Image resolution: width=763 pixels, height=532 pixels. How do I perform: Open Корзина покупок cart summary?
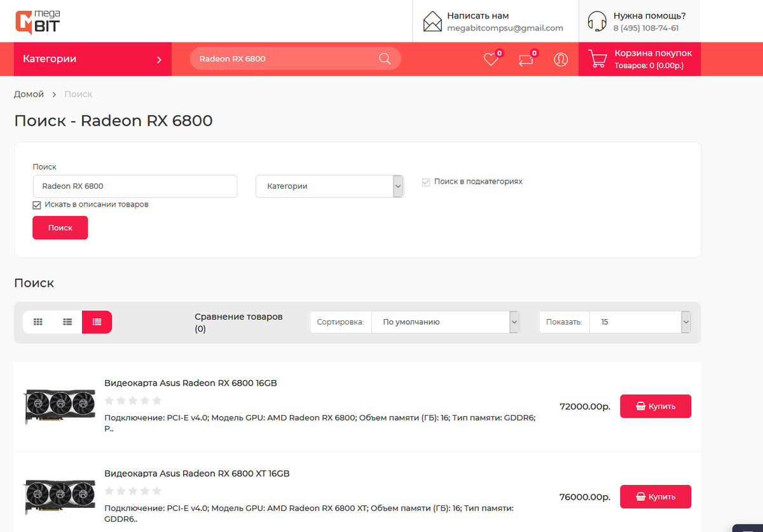tap(640, 59)
